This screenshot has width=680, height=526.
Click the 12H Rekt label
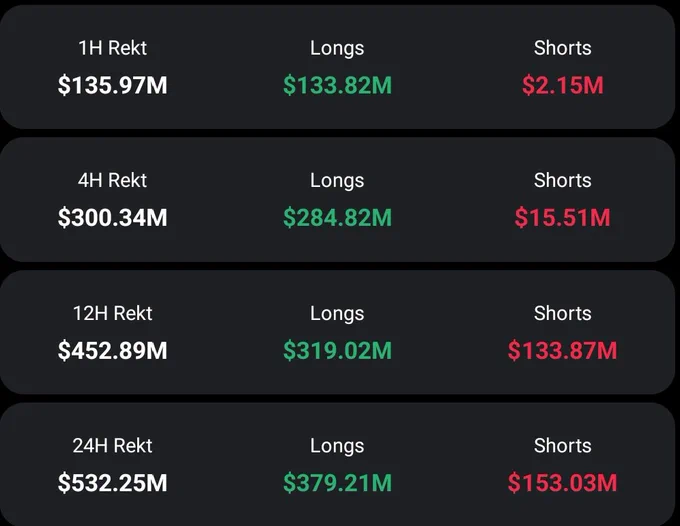click(112, 314)
